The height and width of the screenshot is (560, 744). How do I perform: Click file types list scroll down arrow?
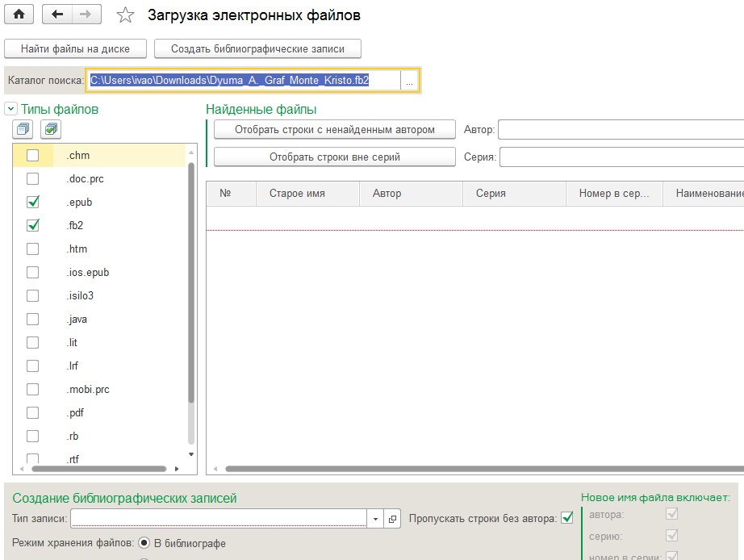191,454
